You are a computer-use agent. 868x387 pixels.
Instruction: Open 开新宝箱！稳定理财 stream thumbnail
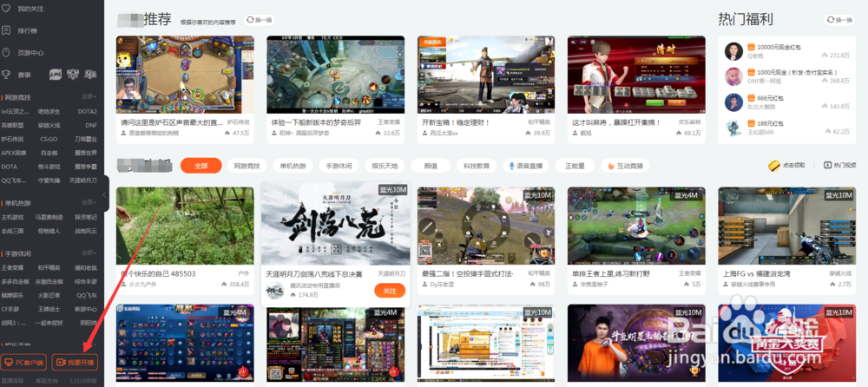pyautogui.click(x=486, y=75)
